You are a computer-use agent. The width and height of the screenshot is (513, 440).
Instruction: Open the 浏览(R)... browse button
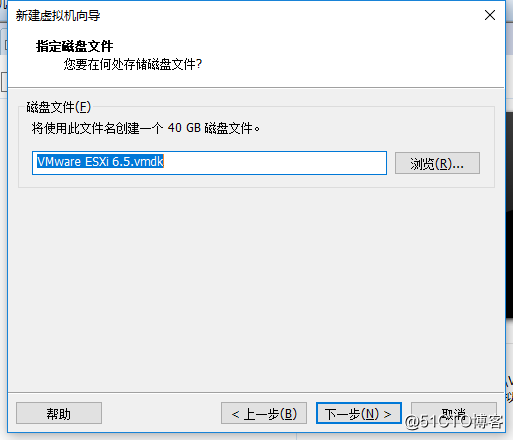coord(437,163)
